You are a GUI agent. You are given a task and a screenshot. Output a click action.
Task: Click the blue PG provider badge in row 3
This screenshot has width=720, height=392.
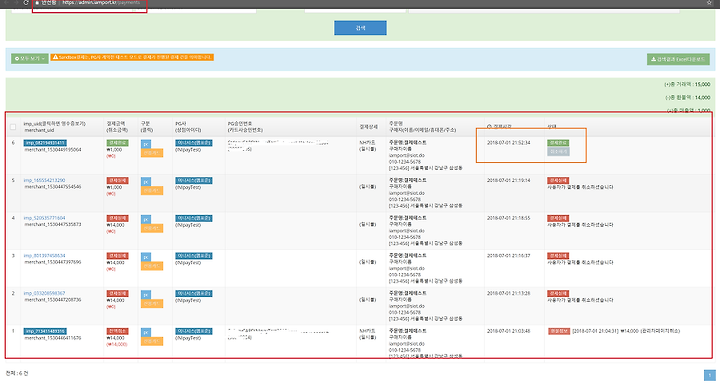193,256
